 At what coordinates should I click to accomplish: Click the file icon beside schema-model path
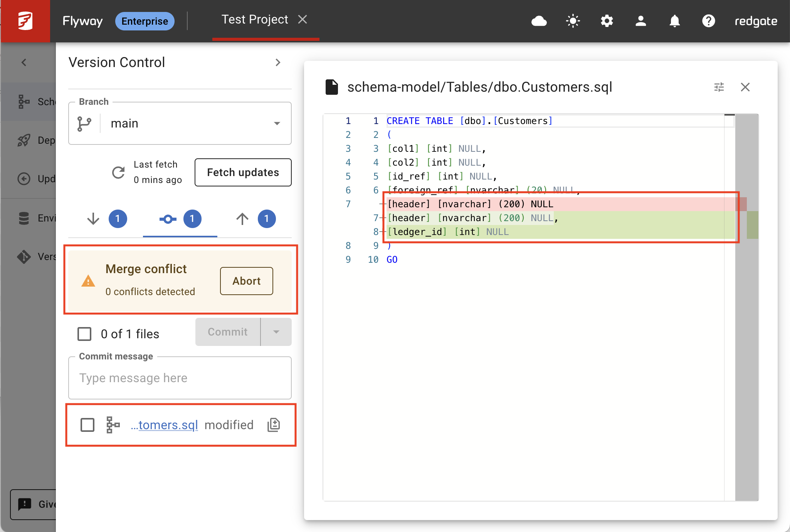(x=332, y=87)
